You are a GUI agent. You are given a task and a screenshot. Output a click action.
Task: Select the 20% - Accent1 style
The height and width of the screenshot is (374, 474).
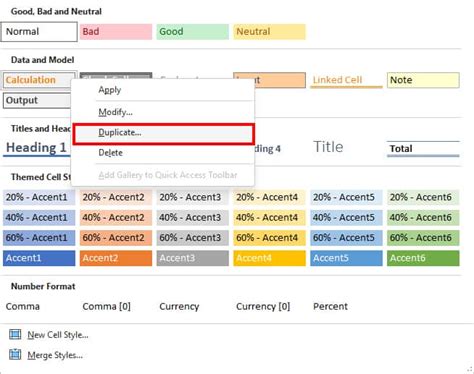click(x=39, y=197)
